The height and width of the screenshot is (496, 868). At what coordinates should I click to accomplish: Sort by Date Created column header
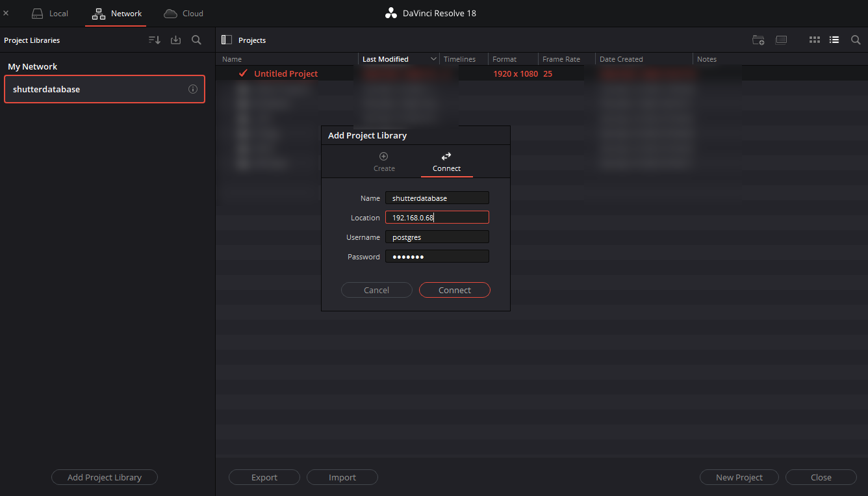pyautogui.click(x=621, y=59)
